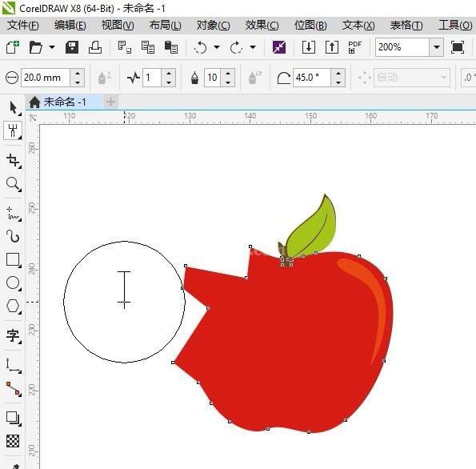Open the 位图(B) menu
Image resolution: width=476 pixels, height=469 pixels.
tap(310, 26)
